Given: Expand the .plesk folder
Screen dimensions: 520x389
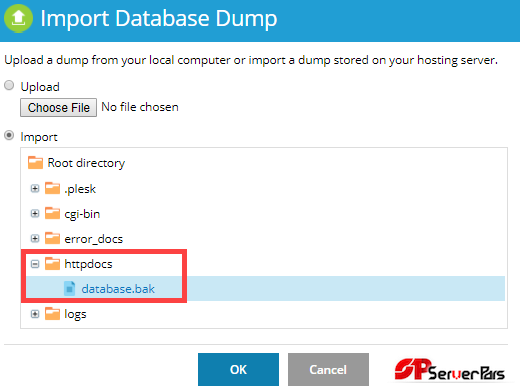Looking at the screenshot, I should [35, 189].
